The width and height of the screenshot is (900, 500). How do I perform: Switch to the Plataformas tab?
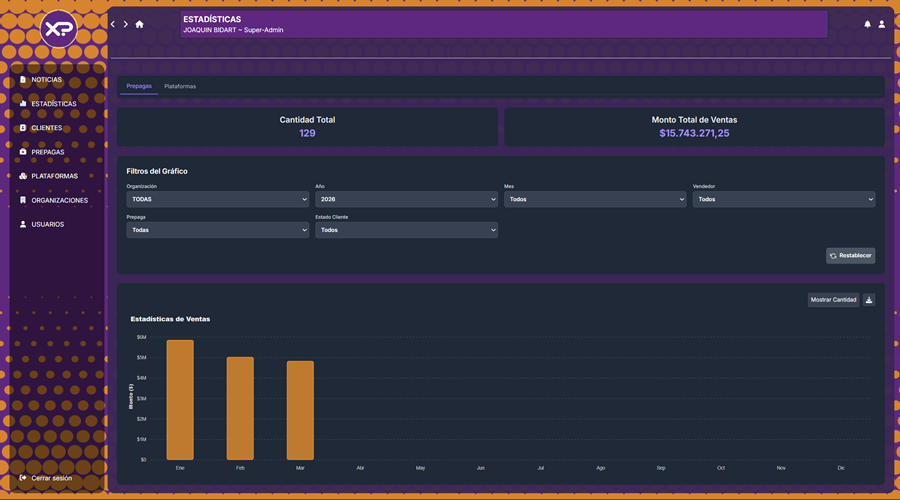[x=180, y=86]
